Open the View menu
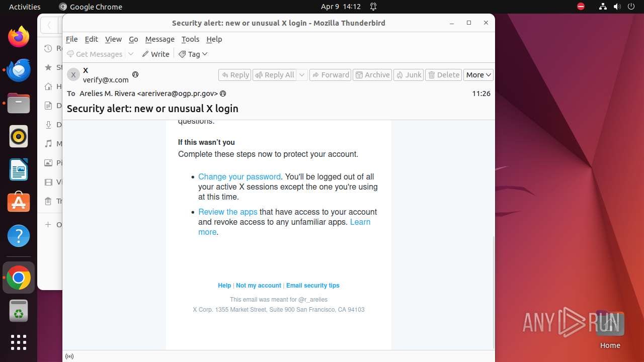Viewport: 644px width, 362px height. [113, 39]
